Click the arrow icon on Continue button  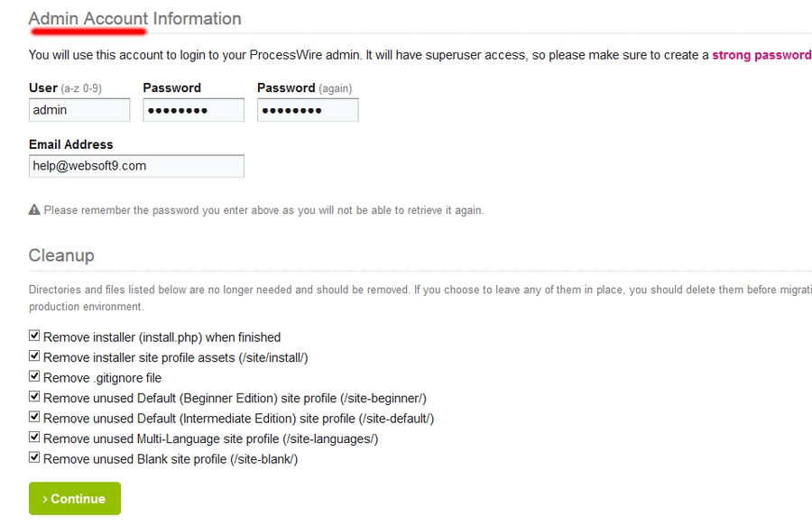45,499
